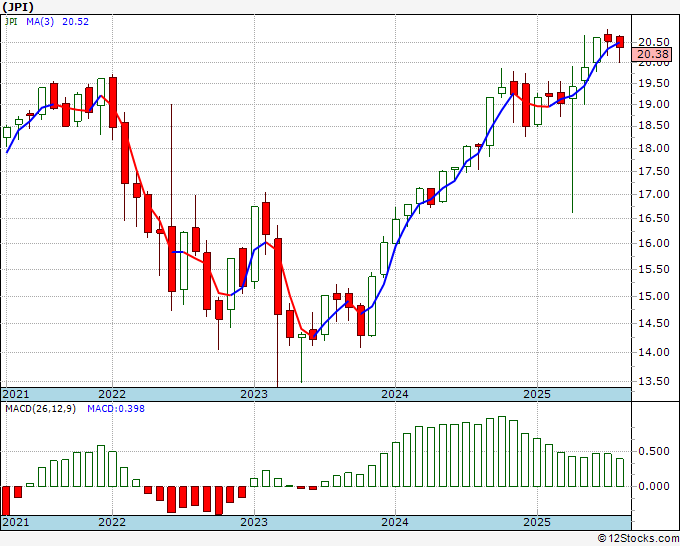Click the 18.00 price axis label
The image size is (680, 546).
tap(654, 148)
